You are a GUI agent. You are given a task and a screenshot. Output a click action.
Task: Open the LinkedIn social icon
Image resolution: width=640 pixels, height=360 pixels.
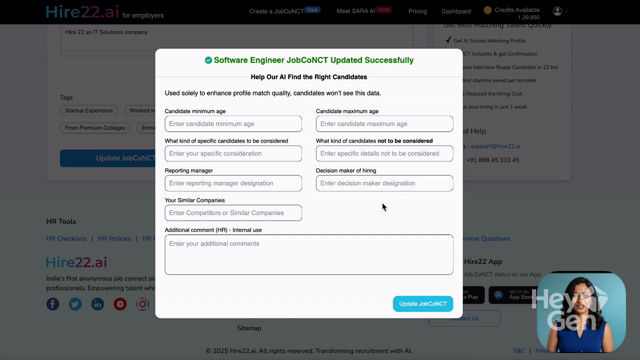tap(98, 304)
